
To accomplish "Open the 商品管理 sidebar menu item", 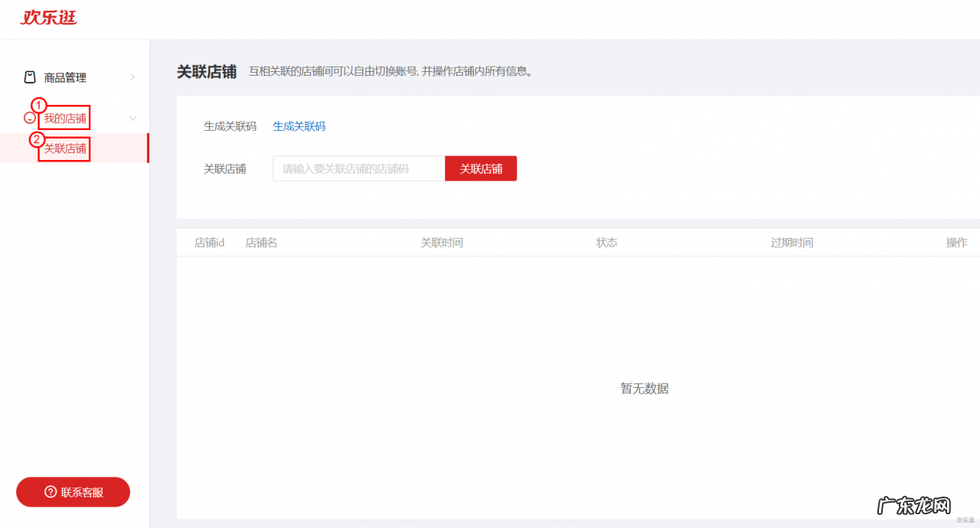I will pyautogui.click(x=67, y=77).
